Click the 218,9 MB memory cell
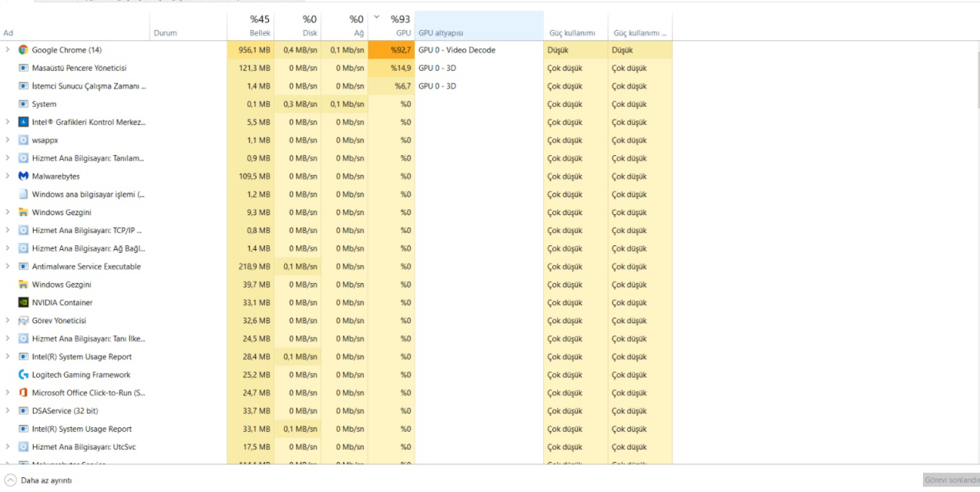980x492 pixels. [250, 266]
